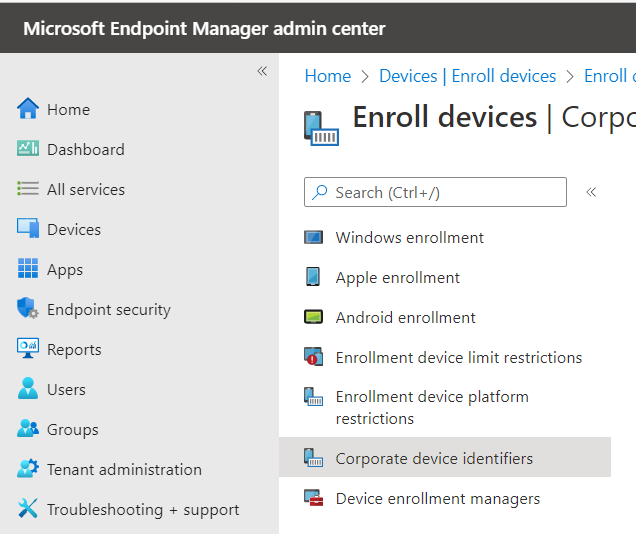636x534 pixels.
Task: Click the Enrollment device limit restrictions icon
Action: [x=314, y=356]
